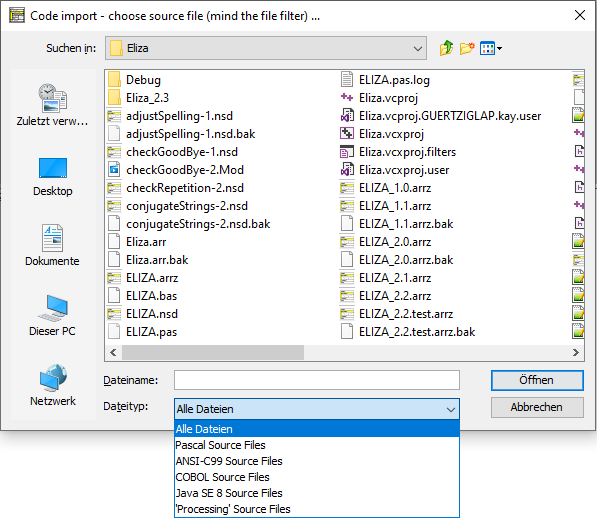Open Zuletzt verwendet places shortcut
The image size is (597, 520).
pos(53,105)
